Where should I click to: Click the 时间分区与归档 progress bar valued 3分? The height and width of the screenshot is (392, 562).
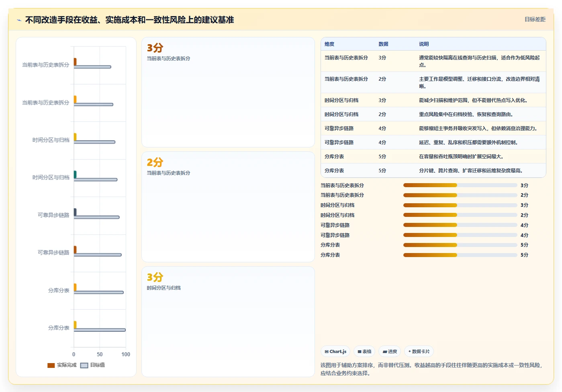pyautogui.click(x=460, y=205)
